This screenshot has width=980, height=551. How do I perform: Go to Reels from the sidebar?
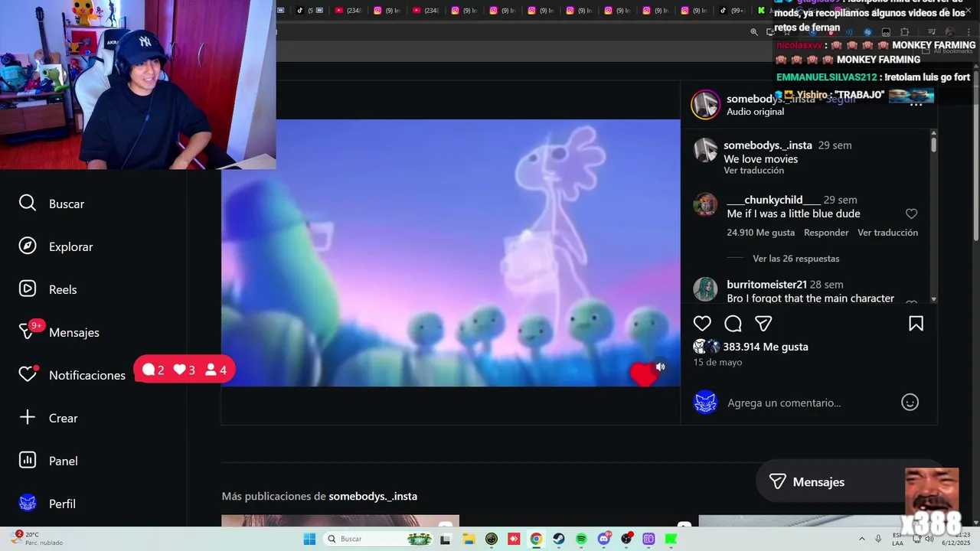click(x=47, y=289)
